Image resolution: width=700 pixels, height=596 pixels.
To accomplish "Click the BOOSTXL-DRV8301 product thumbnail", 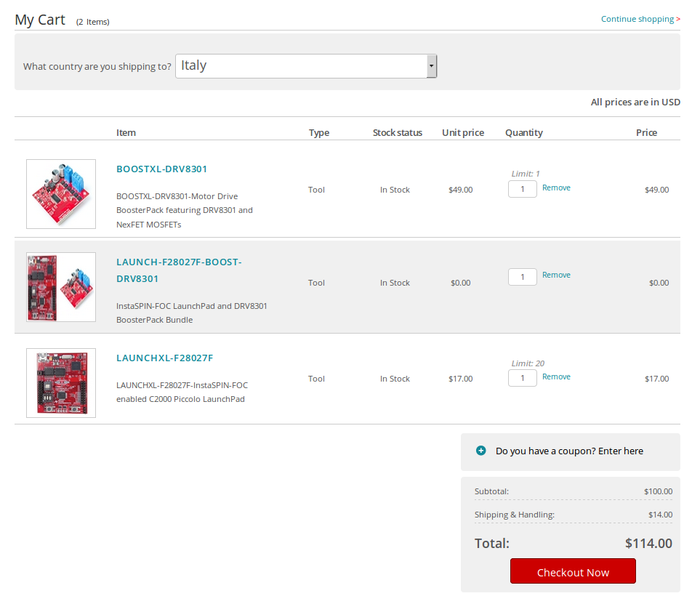I will tap(61, 194).
